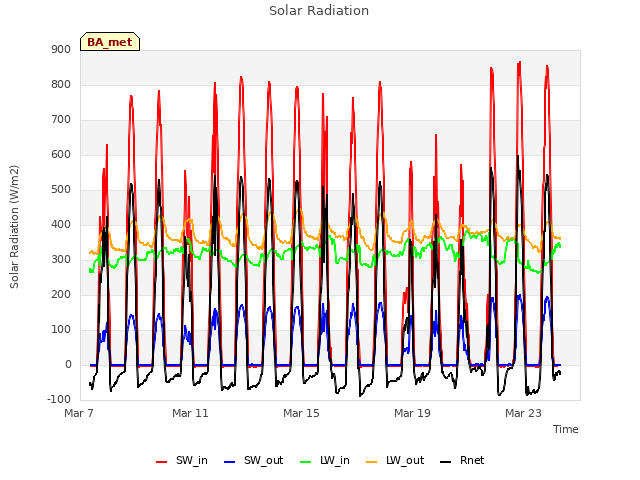Click the 200 y-axis tick label

[x=61, y=295]
